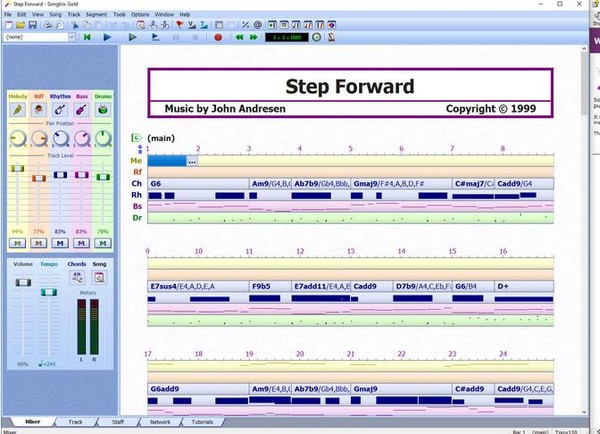This screenshot has height=434, width=600.
Task: Click the Melody instrument icon
Action: click(x=17, y=110)
